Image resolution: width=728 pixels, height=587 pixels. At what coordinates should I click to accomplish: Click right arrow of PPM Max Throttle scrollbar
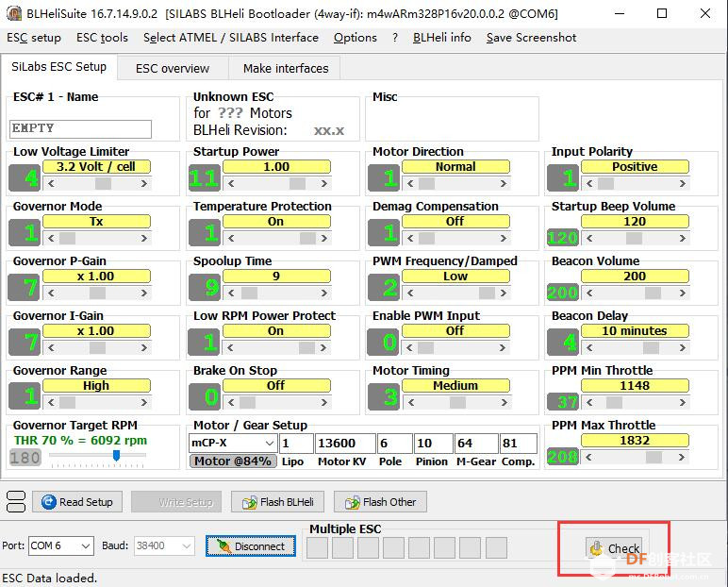click(682, 458)
